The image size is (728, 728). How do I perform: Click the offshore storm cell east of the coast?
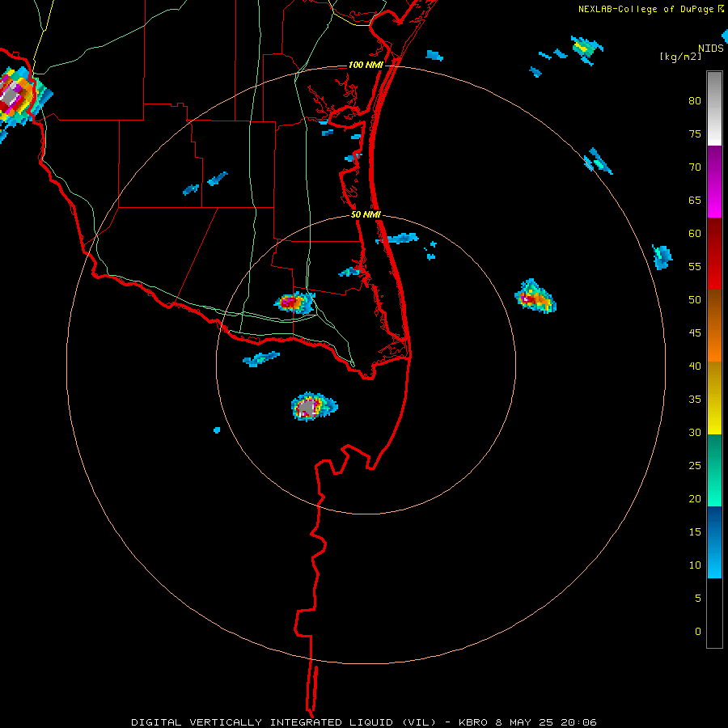click(x=535, y=296)
